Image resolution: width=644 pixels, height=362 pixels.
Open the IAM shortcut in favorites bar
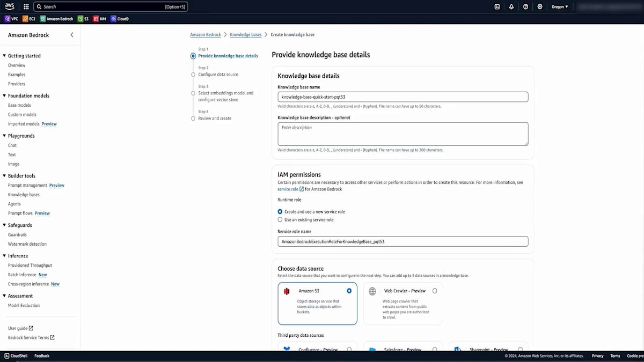[x=100, y=19]
